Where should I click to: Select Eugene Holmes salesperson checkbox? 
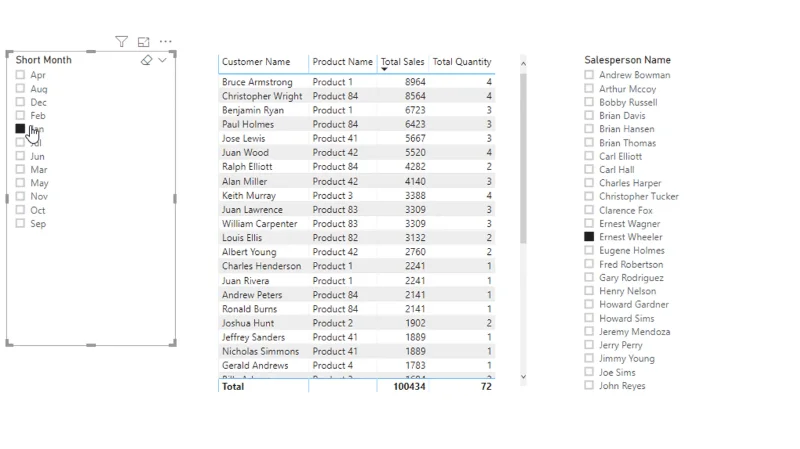point(589,250)
